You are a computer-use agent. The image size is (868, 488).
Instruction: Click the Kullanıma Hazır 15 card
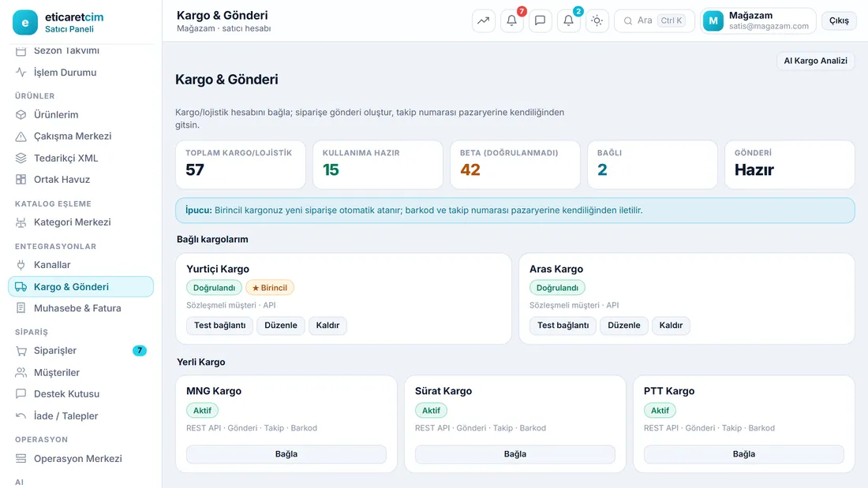coord(377,164)
